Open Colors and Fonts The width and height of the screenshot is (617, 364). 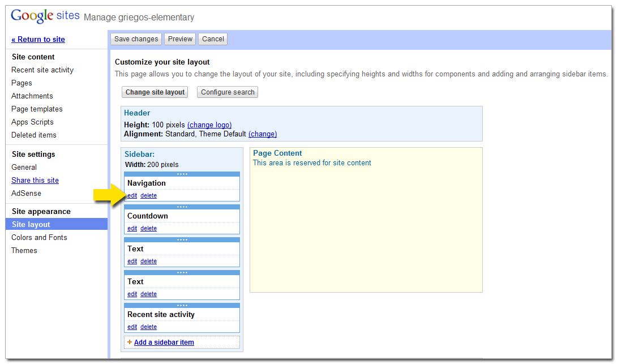pos(40,237)
